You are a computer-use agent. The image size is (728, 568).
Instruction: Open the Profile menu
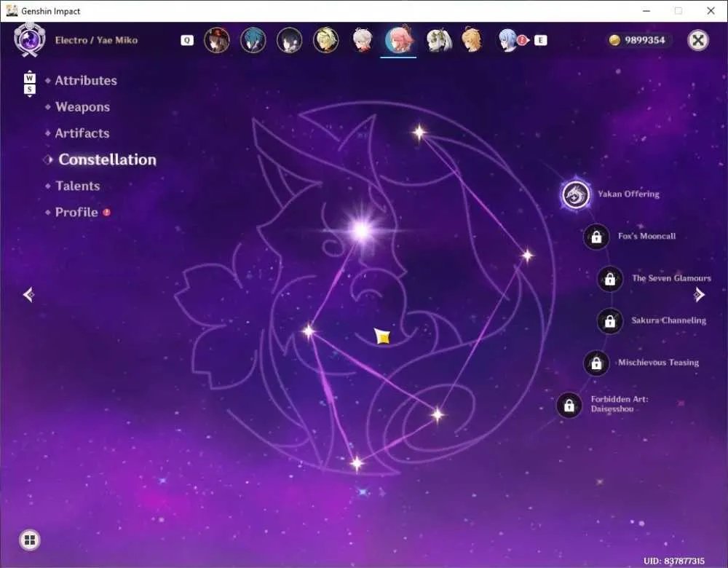[76, 212]
